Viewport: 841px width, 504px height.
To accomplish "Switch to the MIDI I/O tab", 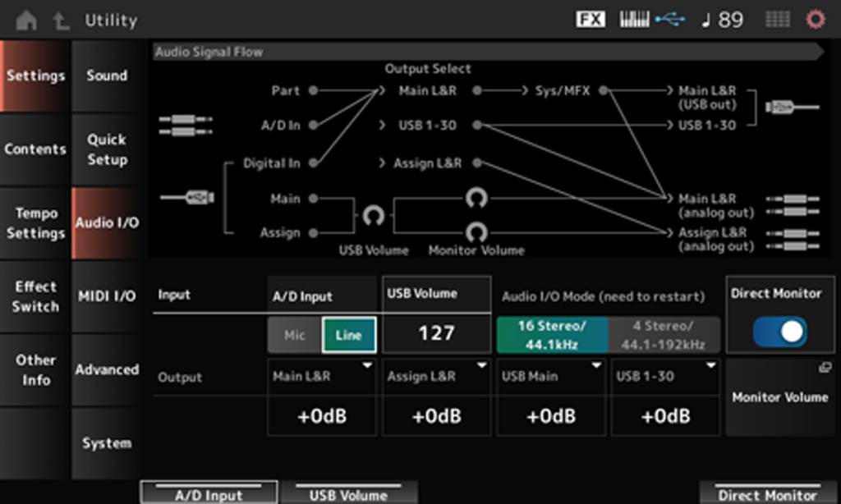I will (106, 296).
